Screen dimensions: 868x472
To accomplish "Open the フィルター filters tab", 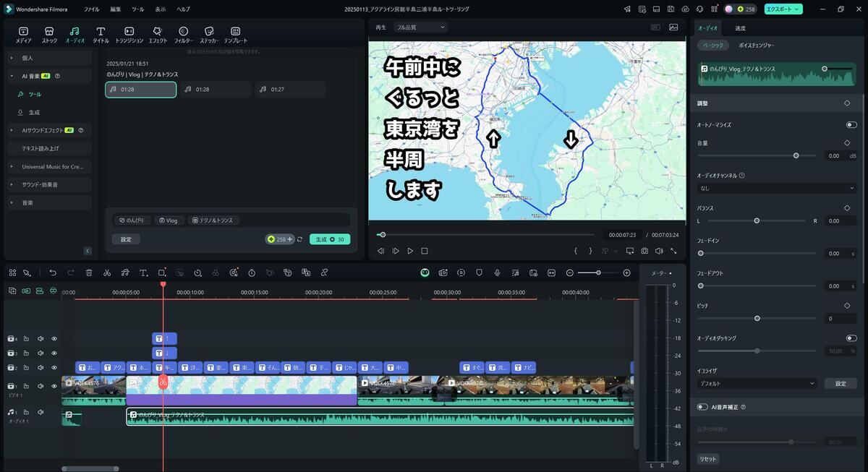I will coord(183,35).
